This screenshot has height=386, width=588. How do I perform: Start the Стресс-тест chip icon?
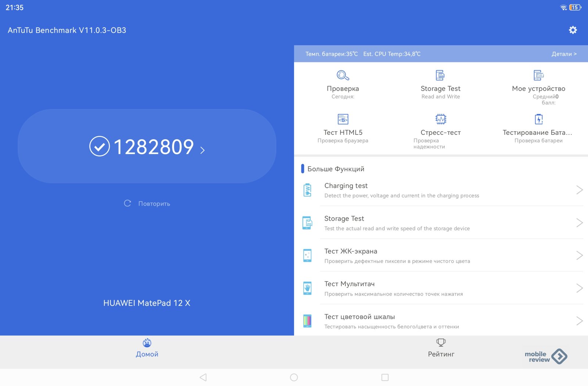click(440, 119)
